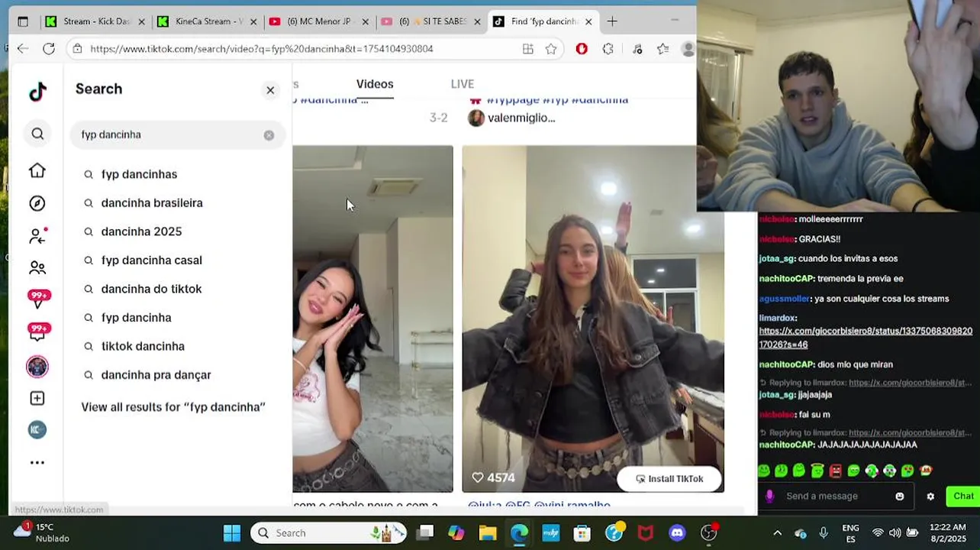Click 'View all results for fyp dancinha'
Image resolution: width=980 pixels, height=550 pixels.
tap(173, 407)
